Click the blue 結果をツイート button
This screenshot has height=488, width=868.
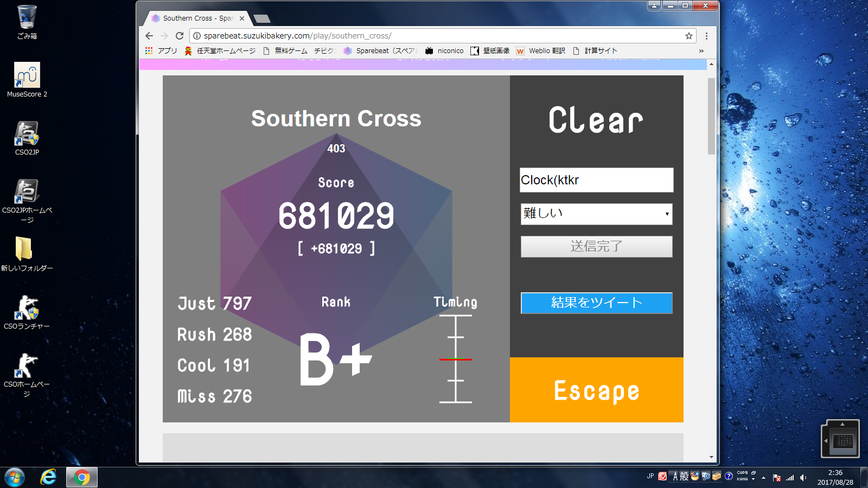point(596,303)
